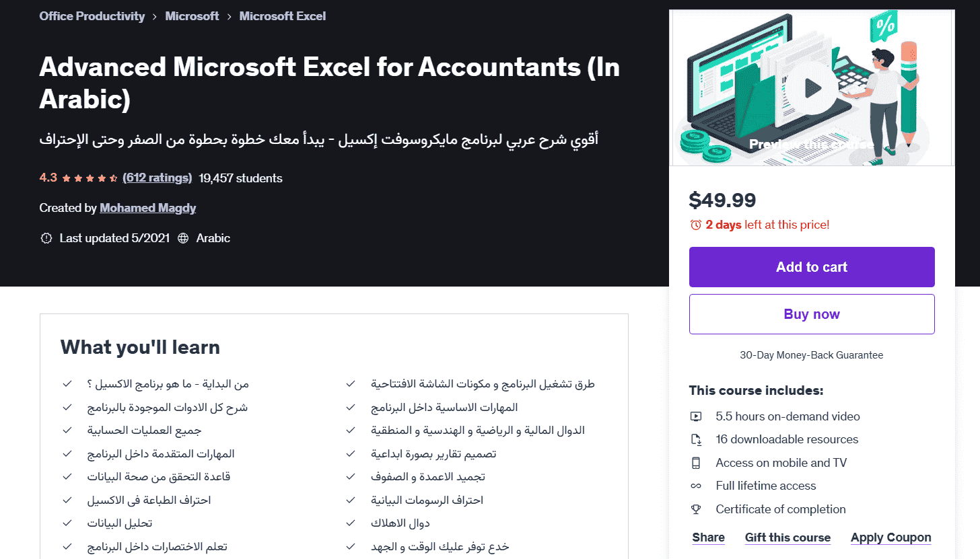Open the Office Productivity breadcrumb

92,16
